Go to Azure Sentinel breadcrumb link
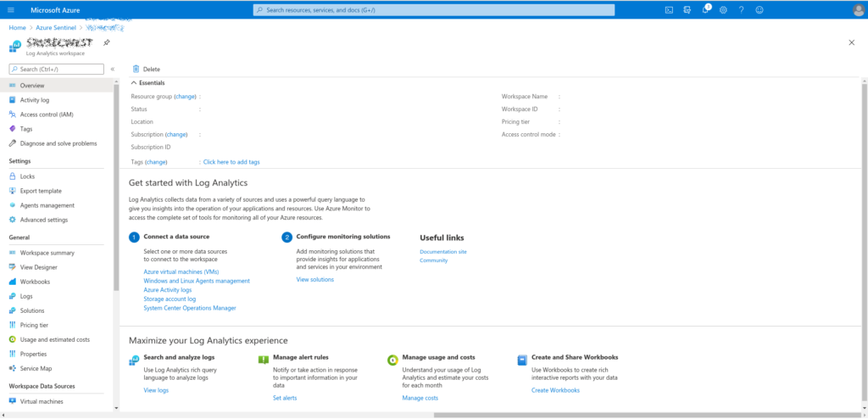This screenshot has height=419, width=868. [x=56, y=27]
